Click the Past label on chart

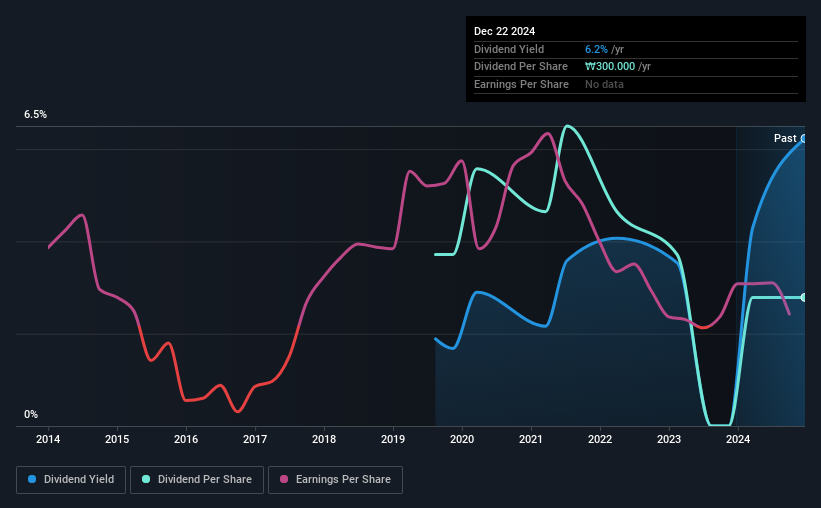pyautogui.click(x=785, y=138)
